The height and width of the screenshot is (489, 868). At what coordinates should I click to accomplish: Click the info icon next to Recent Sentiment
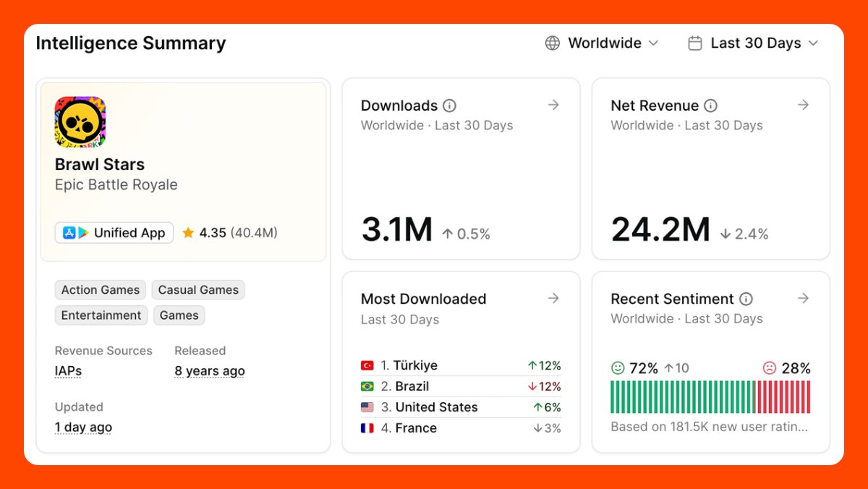coord(746,299)
